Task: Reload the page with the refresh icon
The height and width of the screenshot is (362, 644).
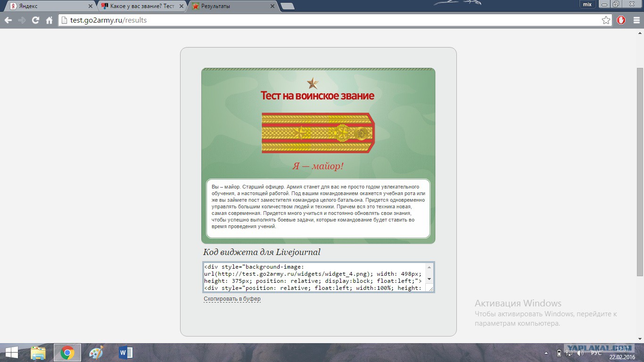Action: 35,20
